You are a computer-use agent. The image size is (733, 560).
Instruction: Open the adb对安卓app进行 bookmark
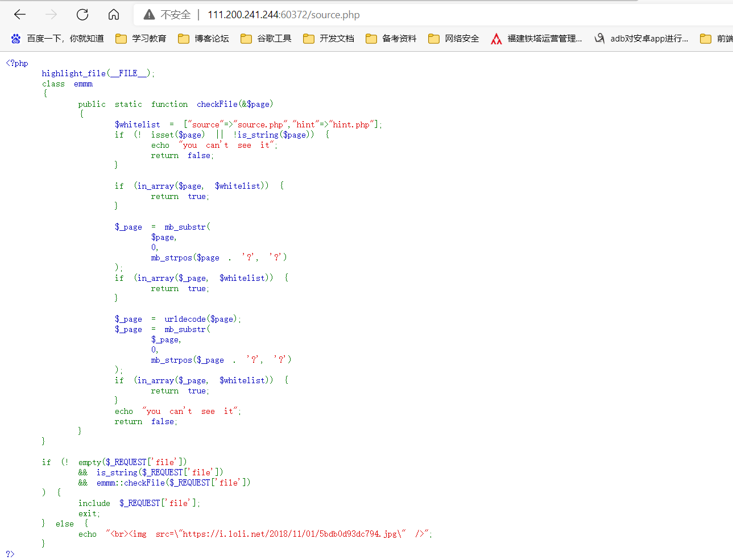coord(641,39)
